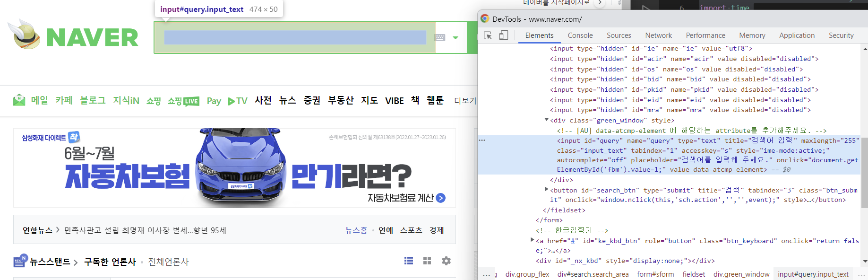Select input#query.input_text in breadcrumb
This screenshot has height=280, width=868.
813,274
